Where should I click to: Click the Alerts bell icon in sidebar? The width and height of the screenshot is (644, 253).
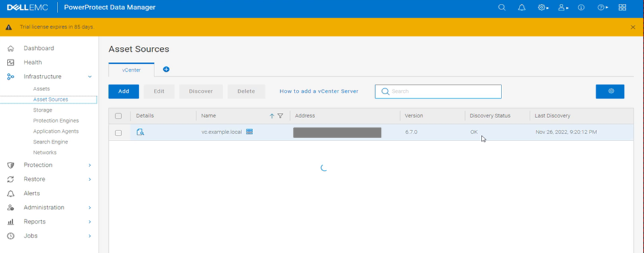click(x=11, y=194)
